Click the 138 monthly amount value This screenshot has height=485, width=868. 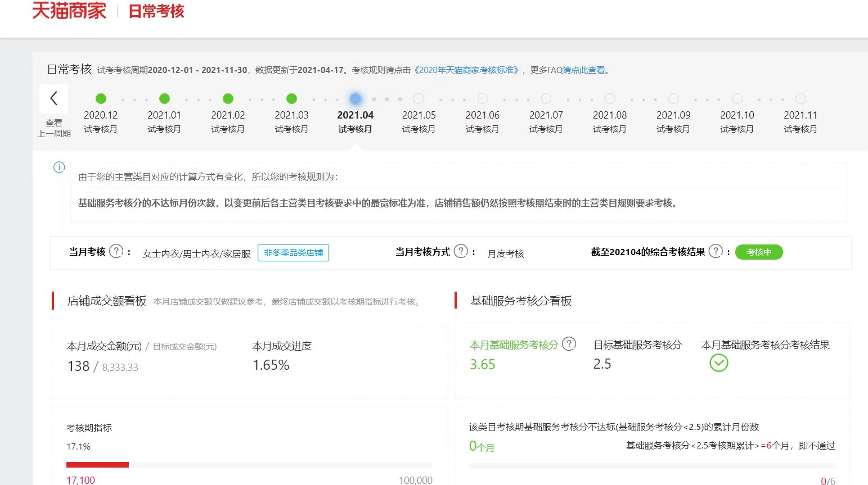click(x=78, y=366)
